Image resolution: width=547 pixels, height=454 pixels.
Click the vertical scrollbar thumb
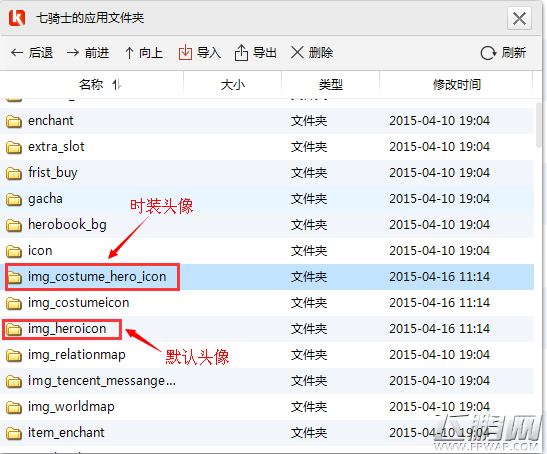tap(540, 125)
